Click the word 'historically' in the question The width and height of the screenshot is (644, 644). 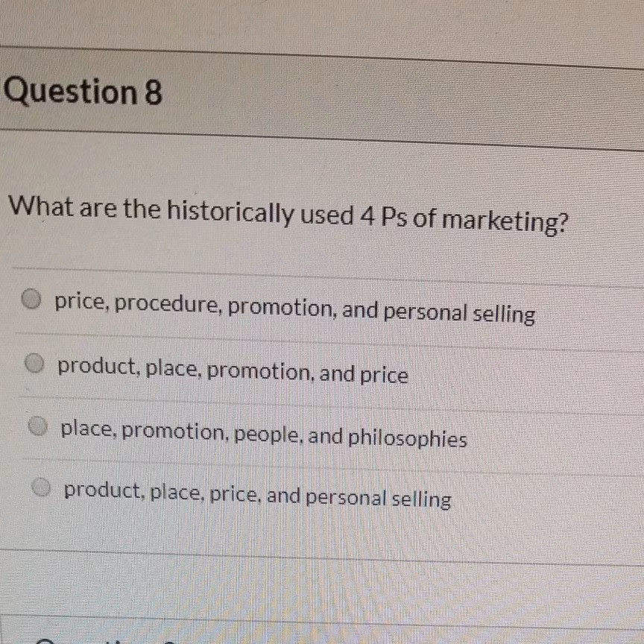[x=230, y=213]
